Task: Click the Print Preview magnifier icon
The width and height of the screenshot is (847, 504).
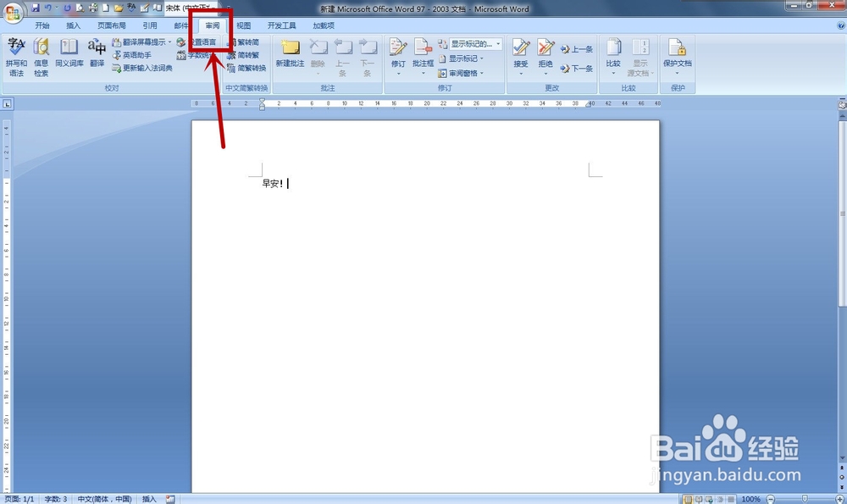Action: [80, 8]
